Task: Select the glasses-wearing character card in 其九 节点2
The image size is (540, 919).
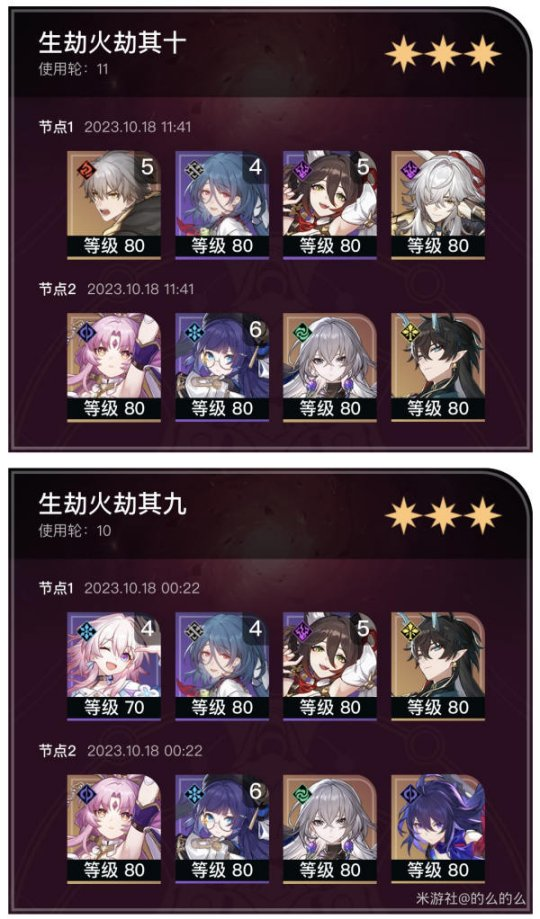Action: [x=222, y=828]
